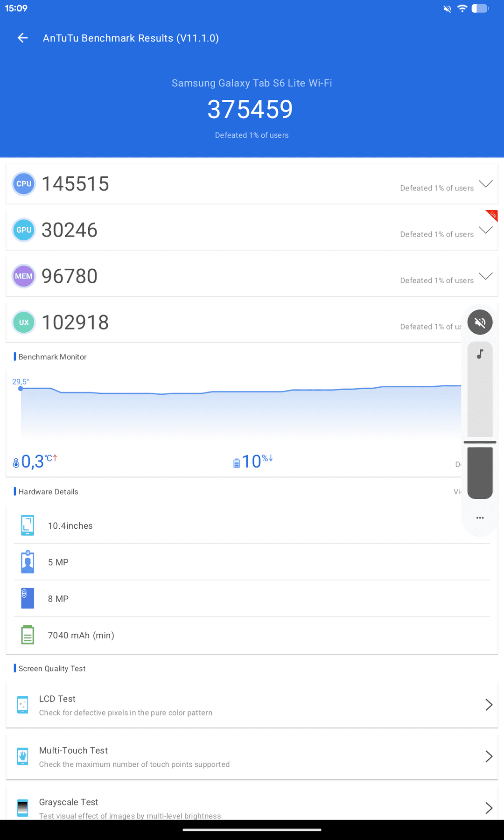Tap the Grayscale Test chevron arrow
Screen dimensions: 504x840
(x=489, y=808)
